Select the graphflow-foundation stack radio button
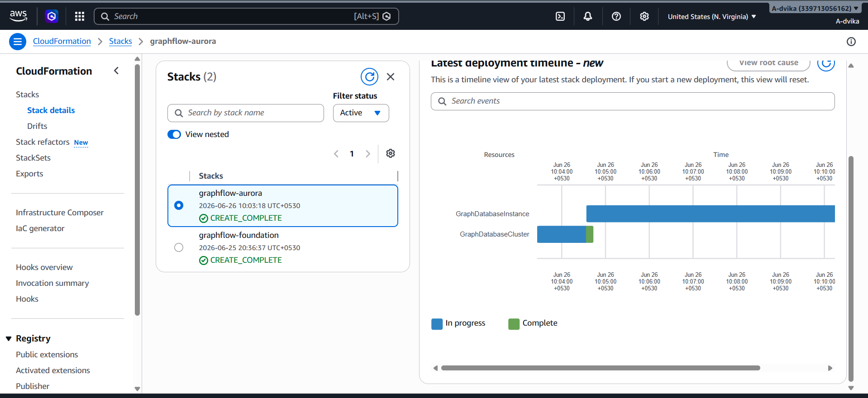The width and height of the screenshot is (868, 398). click(x=179, y=247)
